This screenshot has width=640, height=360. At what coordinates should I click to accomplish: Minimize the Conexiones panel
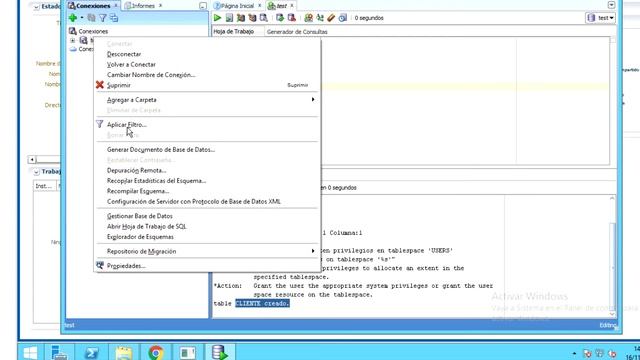[203, 6]
